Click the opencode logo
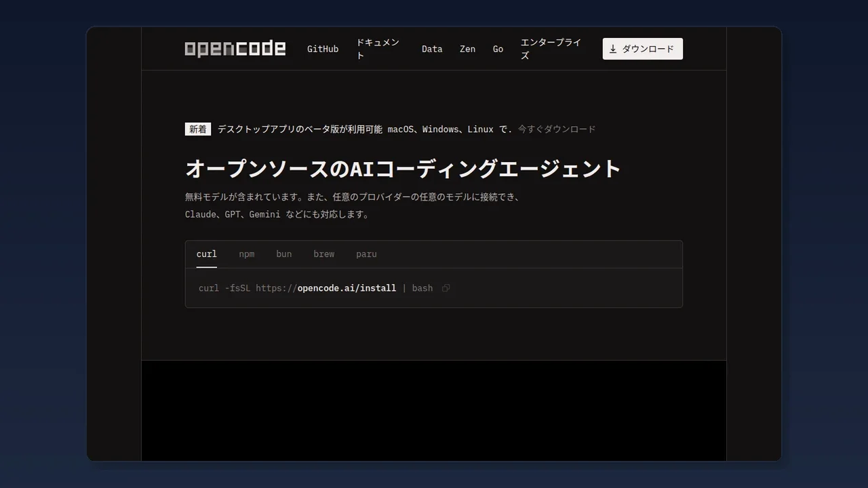 click(235, 49)
